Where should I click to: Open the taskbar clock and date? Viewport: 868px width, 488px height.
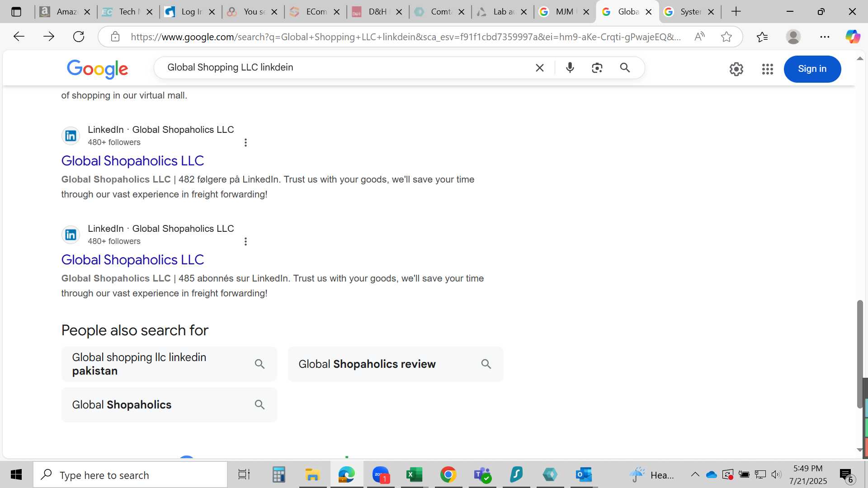[x=808, y=474]
